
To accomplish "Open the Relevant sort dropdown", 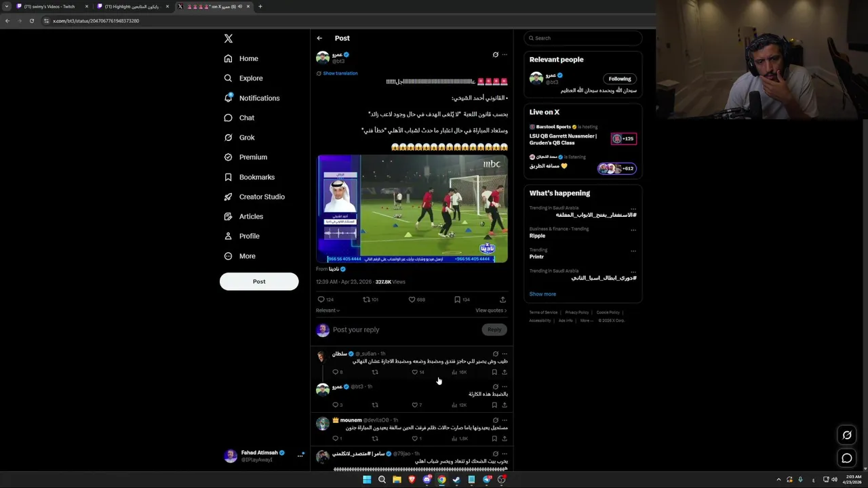I will click(x=328, y=310).
